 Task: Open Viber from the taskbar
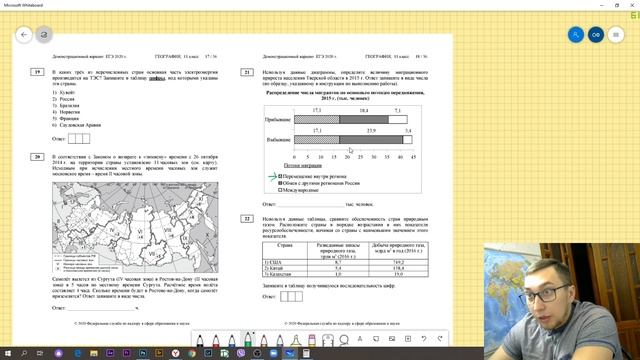[241, 353]
